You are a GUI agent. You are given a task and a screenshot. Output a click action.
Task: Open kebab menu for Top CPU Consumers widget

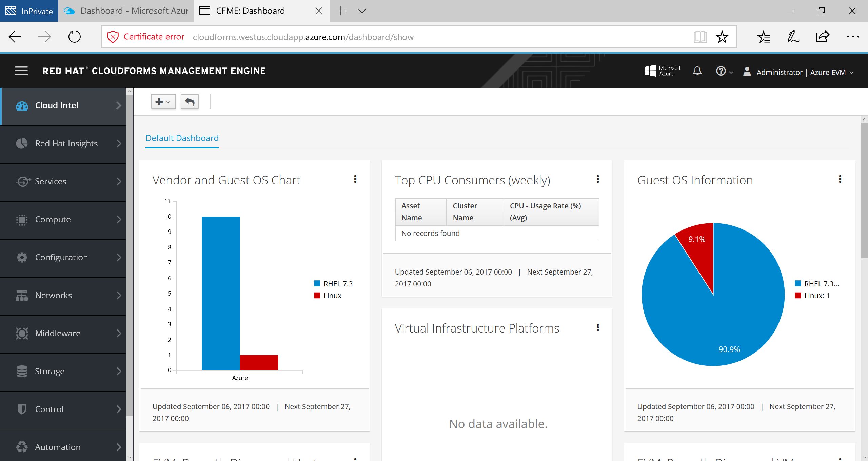597,179
